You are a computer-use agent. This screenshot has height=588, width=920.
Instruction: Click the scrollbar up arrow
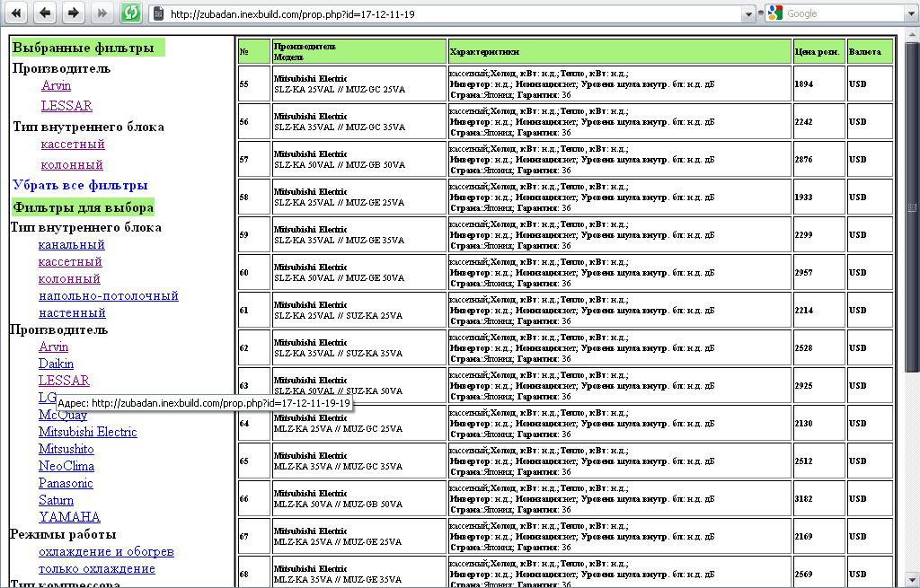pos(912,34)
